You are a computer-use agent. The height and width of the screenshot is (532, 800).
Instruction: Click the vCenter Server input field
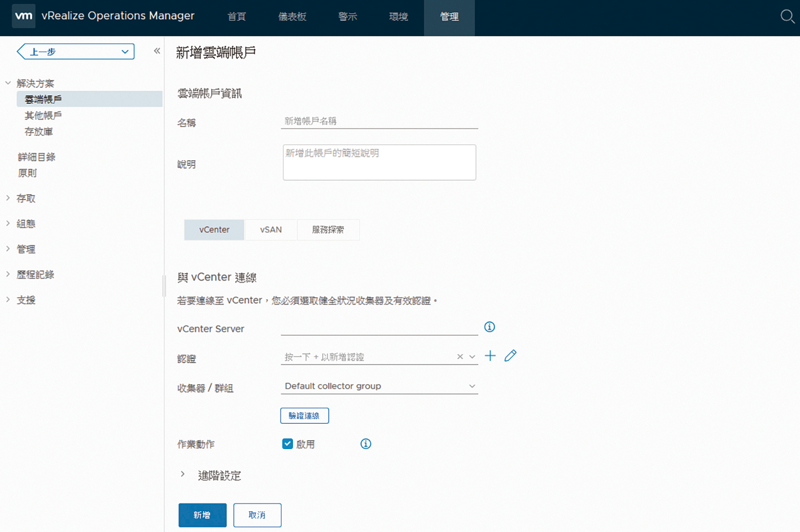[x=379, y=327]
